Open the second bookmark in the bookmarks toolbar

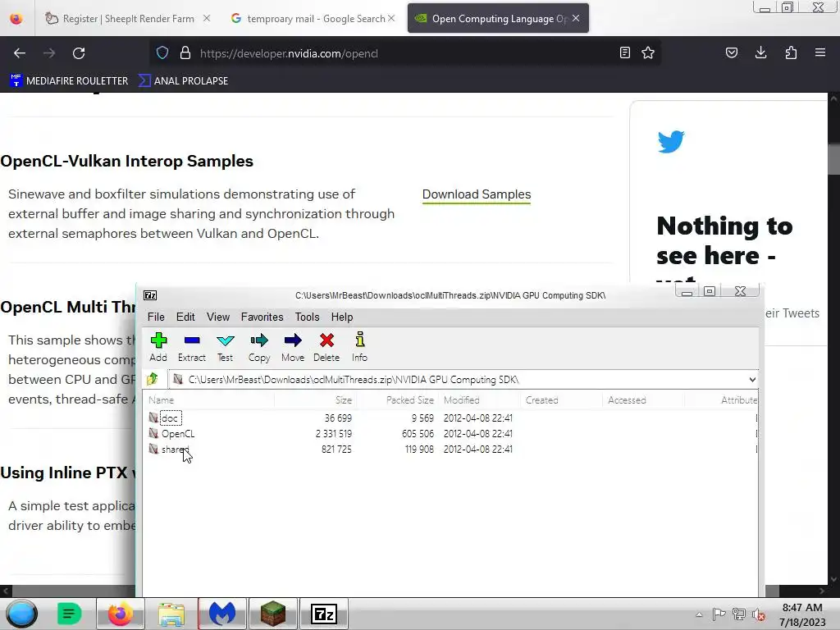click(x=183, y=80)
